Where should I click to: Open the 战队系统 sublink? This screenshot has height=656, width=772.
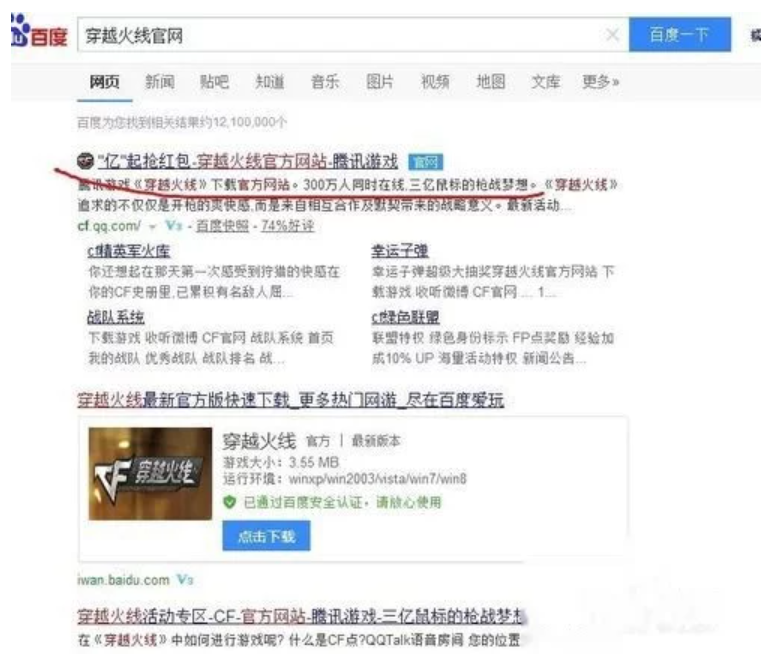pos(116,317)
